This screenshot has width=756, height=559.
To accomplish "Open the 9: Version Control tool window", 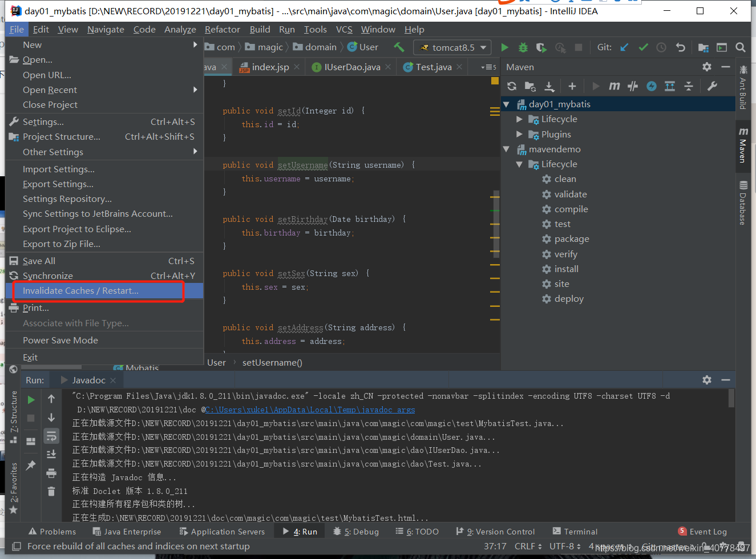I will (x=495, y=532).
